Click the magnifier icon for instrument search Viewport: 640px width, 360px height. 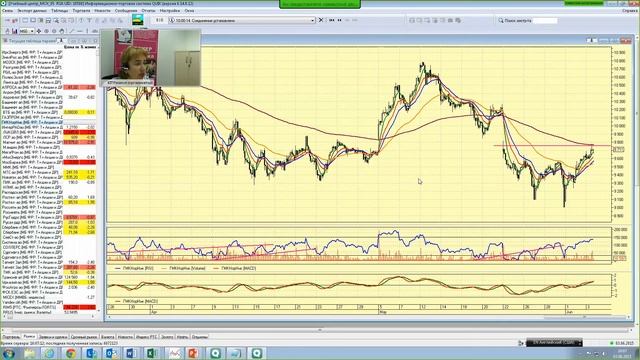click(501, 20)
